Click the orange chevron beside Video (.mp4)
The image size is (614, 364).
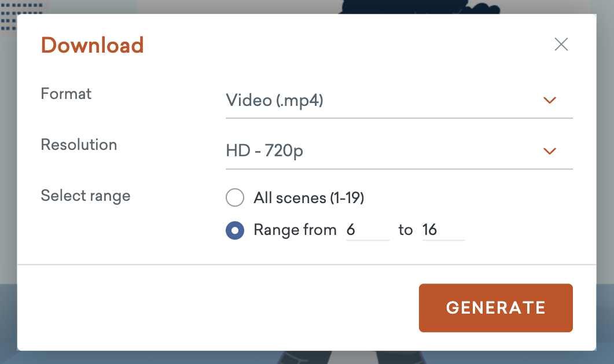tap(550, 100)
